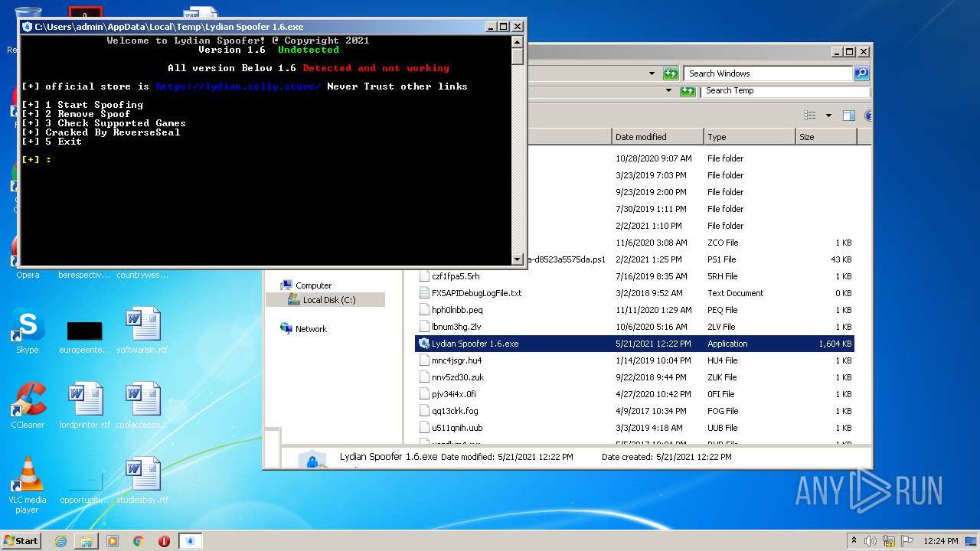Image resolution: width=980 pixels, height=551 pixels.
Task: Click the refresh button beside Search Temp
Action: click(688, 90)
